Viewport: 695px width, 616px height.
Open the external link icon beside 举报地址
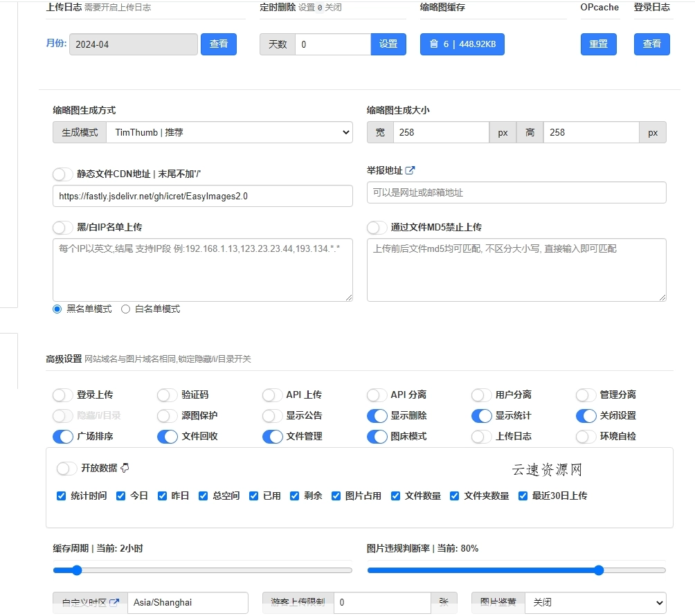click(408, 170)
